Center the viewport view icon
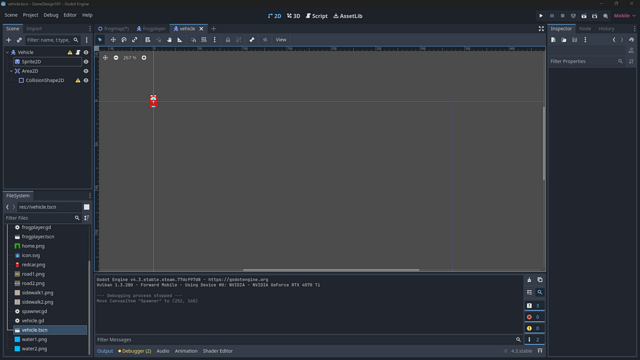640x360 pixels. click(105, 58)
